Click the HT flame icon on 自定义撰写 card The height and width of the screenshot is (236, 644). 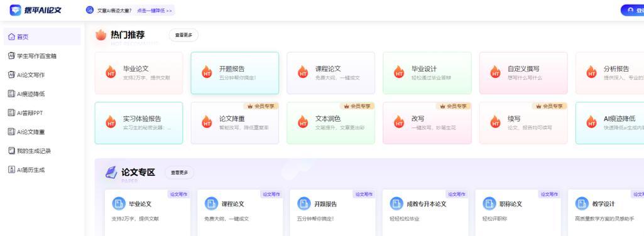pos(495,72)
